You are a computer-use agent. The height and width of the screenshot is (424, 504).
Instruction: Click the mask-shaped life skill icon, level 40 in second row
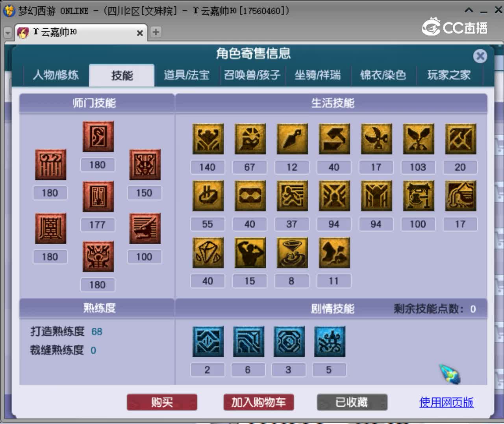click(x=250, y=195)
